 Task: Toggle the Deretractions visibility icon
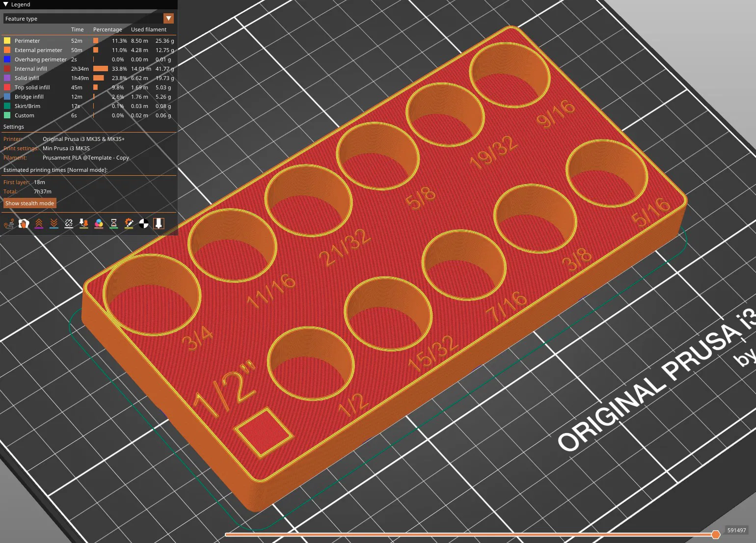tap(54, 224)
